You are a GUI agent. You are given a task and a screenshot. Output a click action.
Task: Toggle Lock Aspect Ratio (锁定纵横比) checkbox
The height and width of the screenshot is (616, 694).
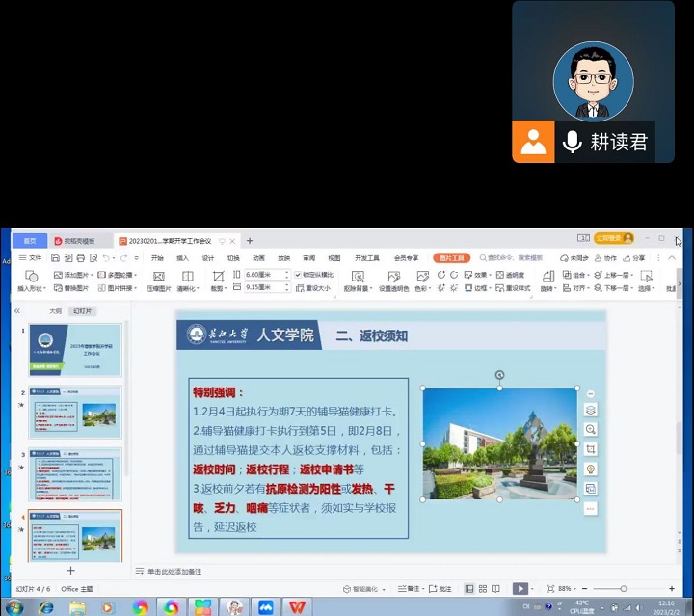click(x=297, y=275)
